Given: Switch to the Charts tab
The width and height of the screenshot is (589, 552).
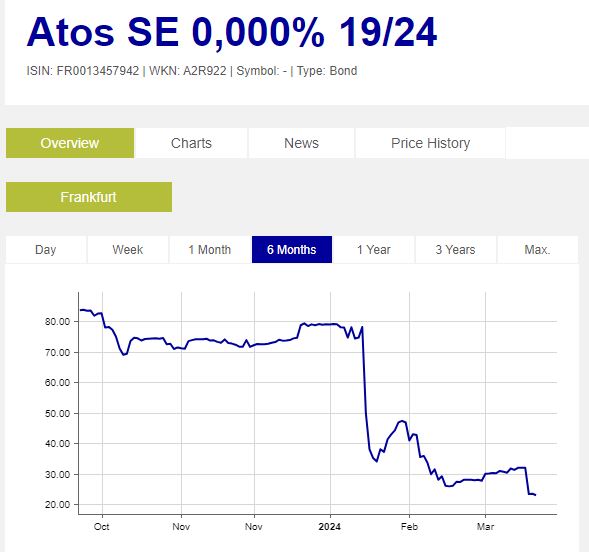Looking at the screenshot, I should [x=191, y=143].
